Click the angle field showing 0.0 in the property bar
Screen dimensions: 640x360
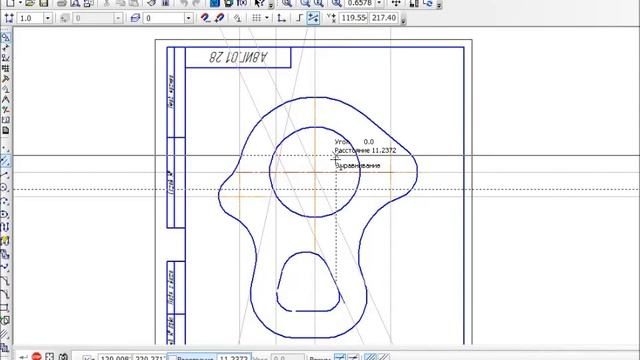tap(288, 358)
